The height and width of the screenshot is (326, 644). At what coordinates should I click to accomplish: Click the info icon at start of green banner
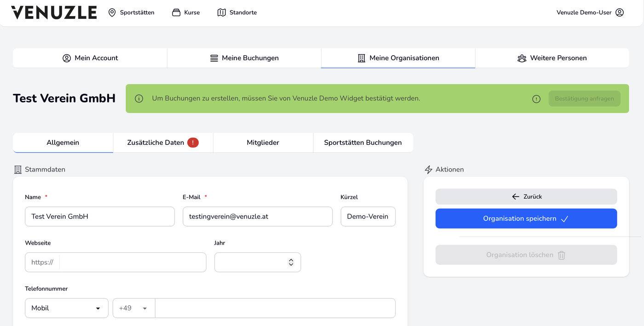click(139, 98)
